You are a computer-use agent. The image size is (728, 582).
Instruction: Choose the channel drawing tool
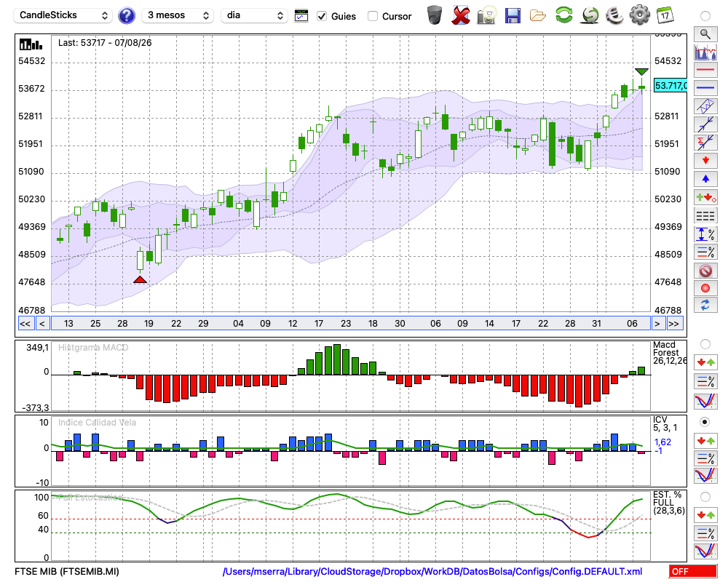[x=705, y=106]
